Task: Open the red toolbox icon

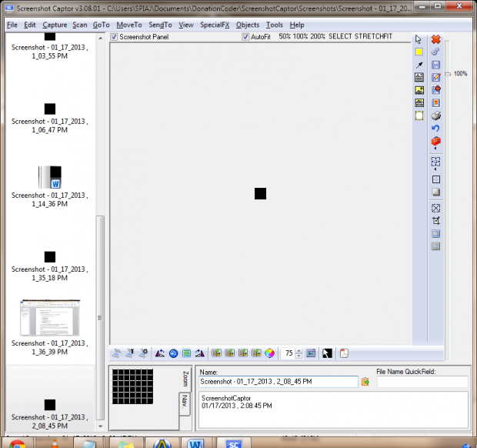Action: coord(436,141)
